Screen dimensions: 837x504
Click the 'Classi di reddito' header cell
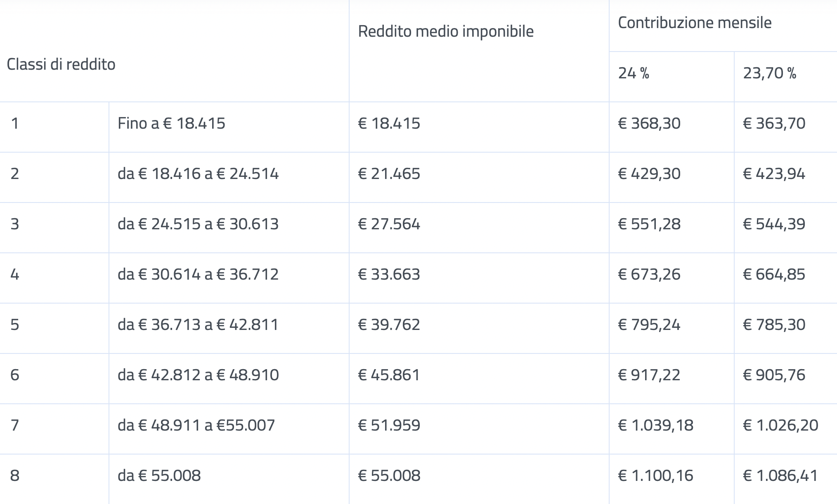(x=61, y=64)
